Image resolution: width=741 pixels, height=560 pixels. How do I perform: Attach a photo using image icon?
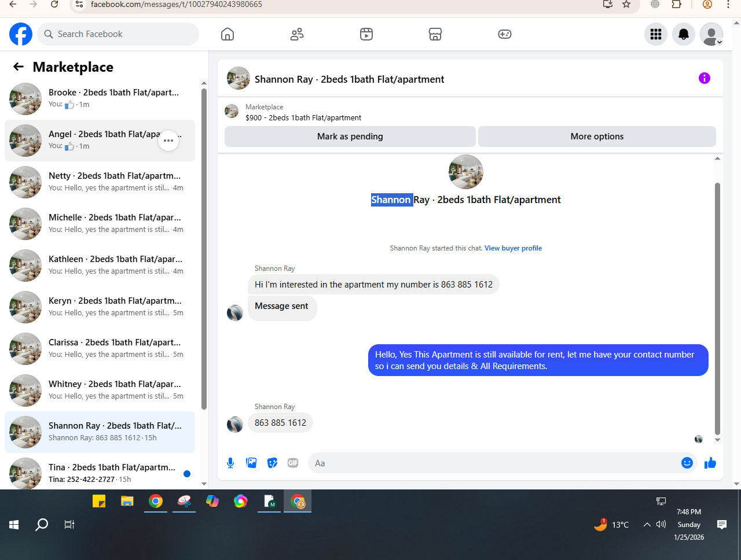[x=251, y=463]
